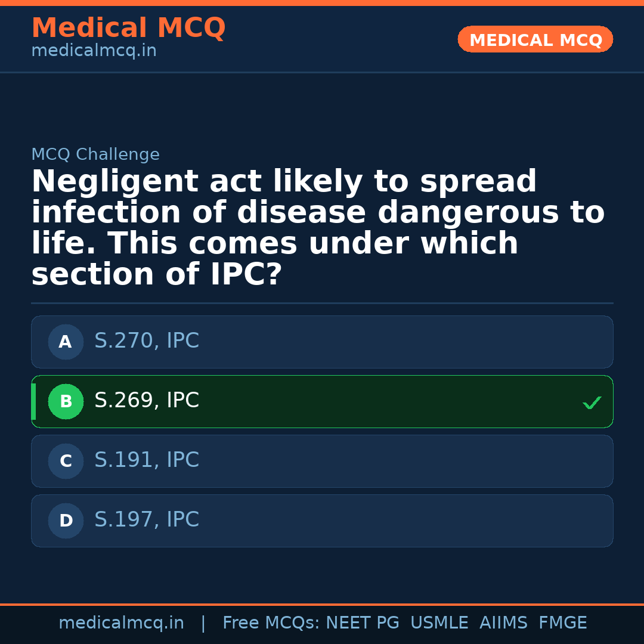Choose the answer text S.191, IPC

click(147, 460)
